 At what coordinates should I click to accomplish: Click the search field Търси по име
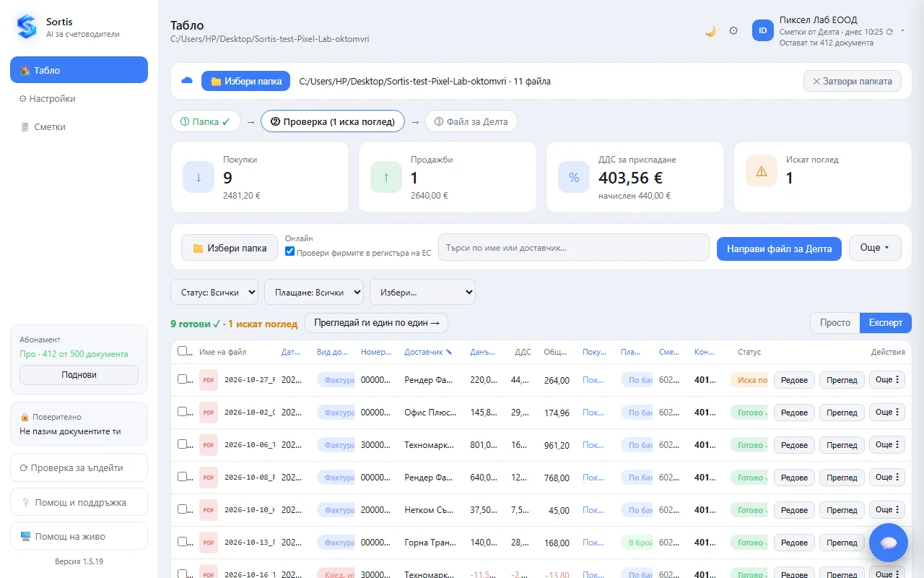[574, 247]
